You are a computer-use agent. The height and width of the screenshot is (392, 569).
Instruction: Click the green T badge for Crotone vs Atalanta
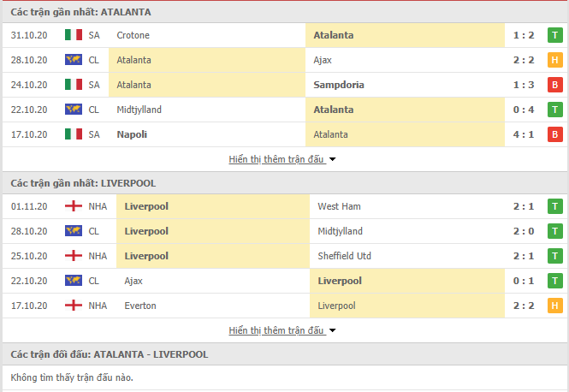point(554,35)
